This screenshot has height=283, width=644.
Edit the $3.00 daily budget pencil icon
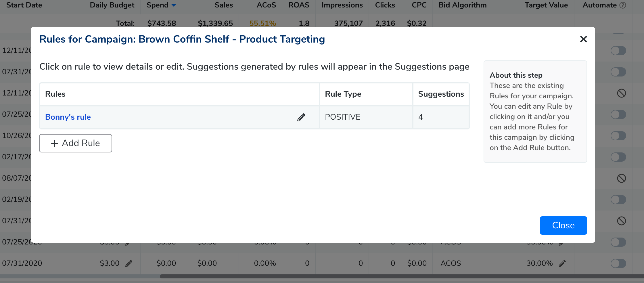(129, 263)
